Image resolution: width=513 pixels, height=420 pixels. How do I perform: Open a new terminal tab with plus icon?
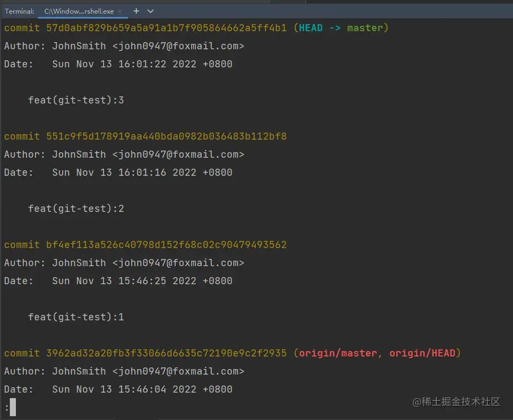click(136, 11)
